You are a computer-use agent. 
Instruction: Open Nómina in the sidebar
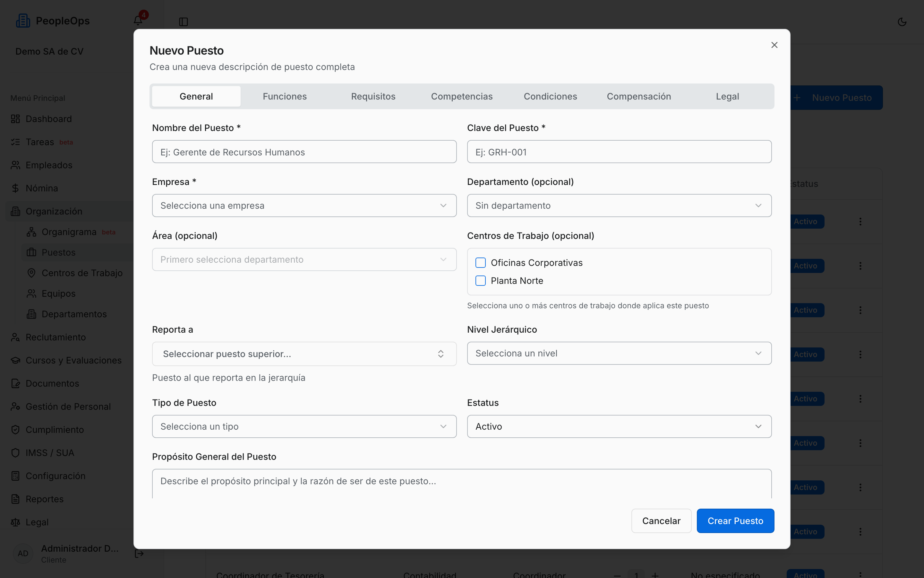(42, 188)
